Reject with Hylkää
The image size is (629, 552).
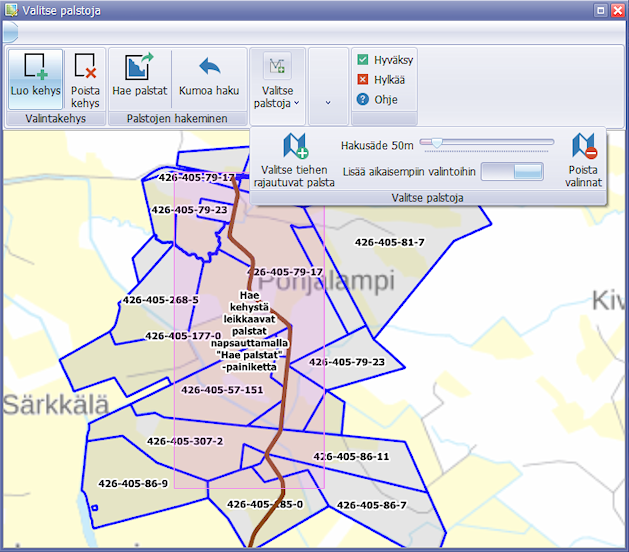tap(379, 79)
